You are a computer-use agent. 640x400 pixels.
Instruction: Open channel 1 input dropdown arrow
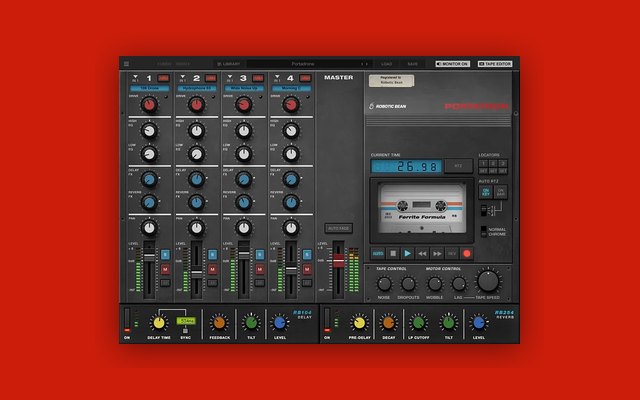[x=135, y=77]
